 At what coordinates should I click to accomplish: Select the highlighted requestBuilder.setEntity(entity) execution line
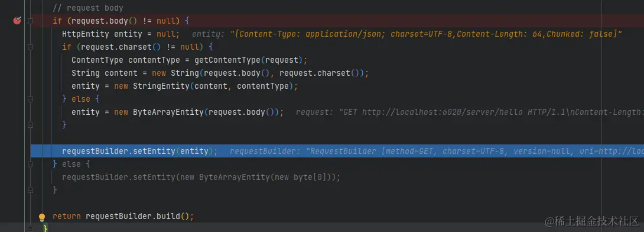[337, 151]
